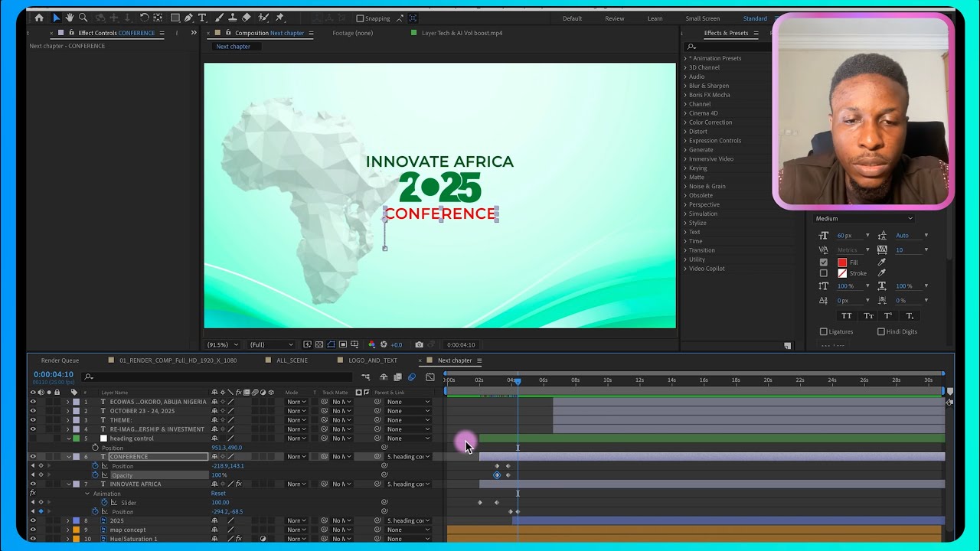Screen dimensions: 980x551
Task: Click the timeline layer search field
Action: (218, 377)
